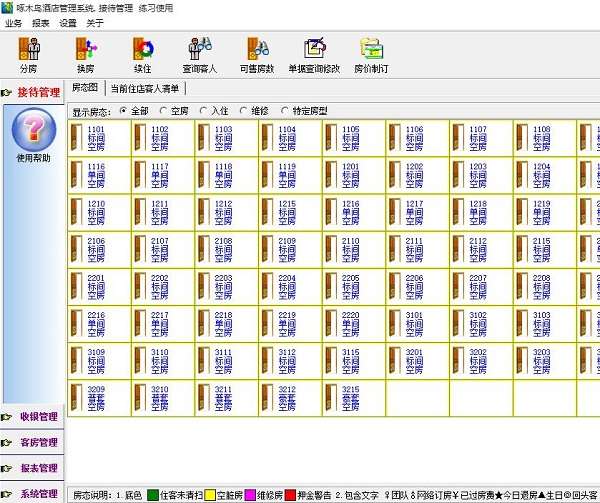Click room 2115 标间 空房 text

tap(542, 249)
